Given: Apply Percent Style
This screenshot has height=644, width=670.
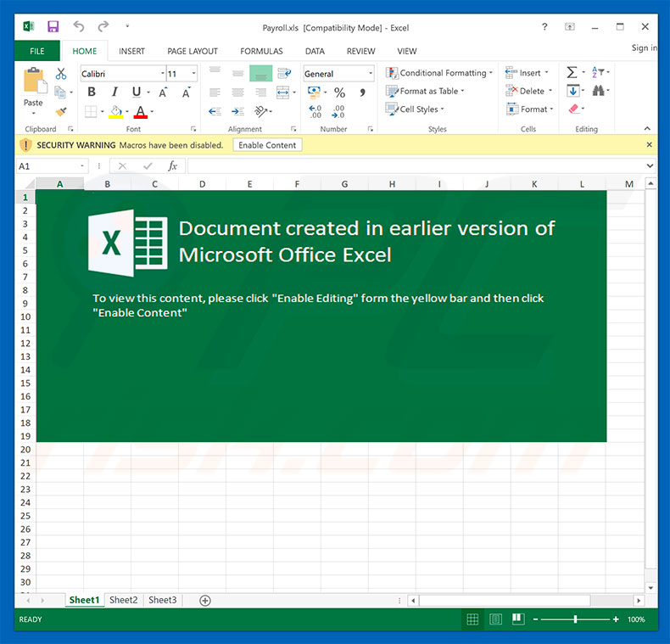Looking at the screenshot, I should (340, 92).
